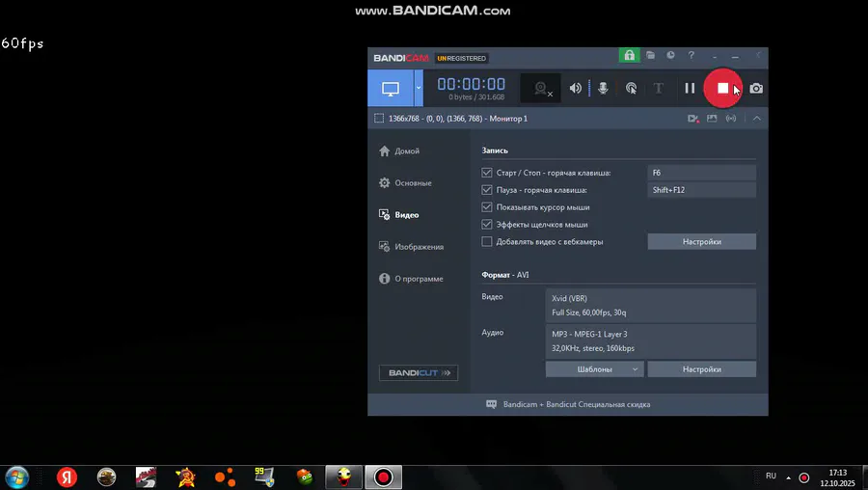Image resolution: width=868 pixels, height=490 pixels.
Task: Uncheck Пауза hotkey checkbox
Action: pos(487,190)
